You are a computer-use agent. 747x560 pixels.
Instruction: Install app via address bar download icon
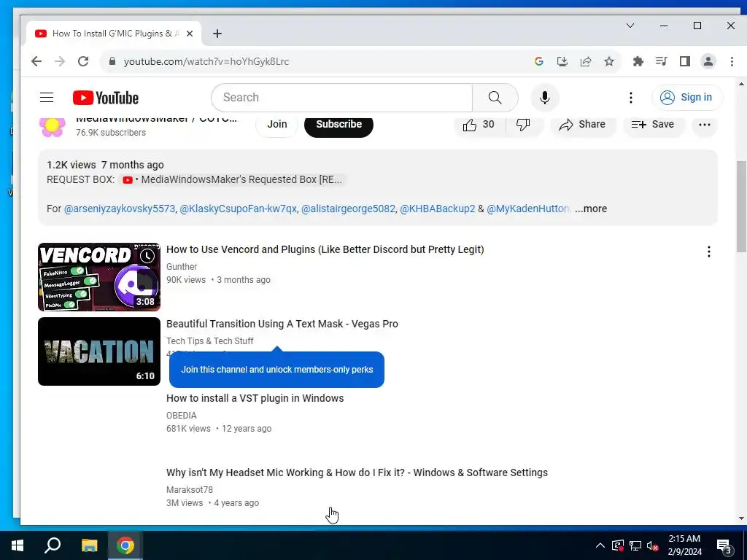pyautogui.click(x=562, y=61)
